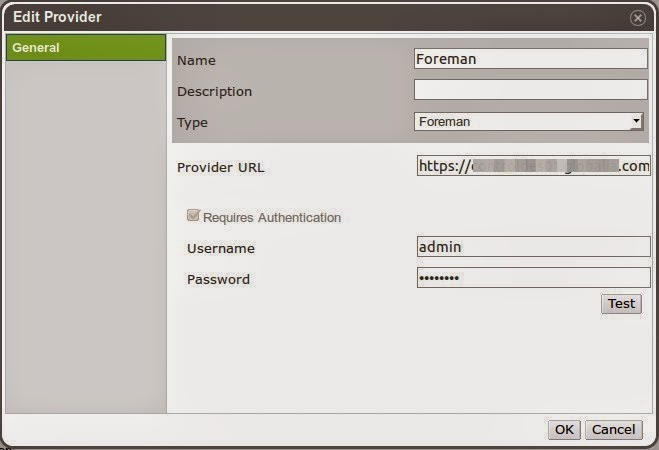Open the Type dropdown showing Foreman
Image resolution: width=659 pixels, height=450 pixels.
[529, 122]
